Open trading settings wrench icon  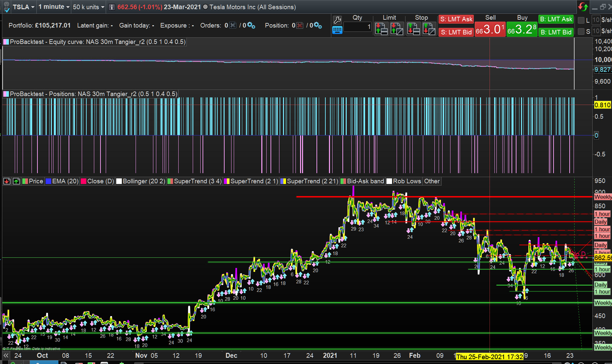point(337,20)
